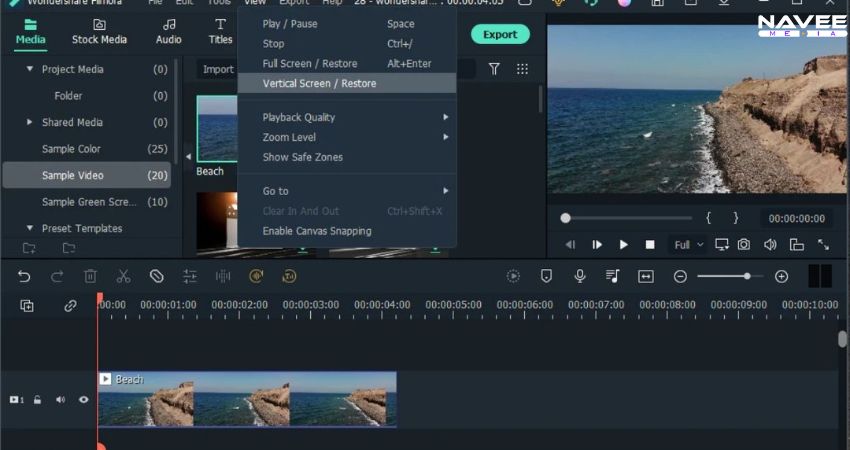The height and width of the screenshot is (450, 850).
Task: Click the Duration timer icon
Action: point(289,277)
